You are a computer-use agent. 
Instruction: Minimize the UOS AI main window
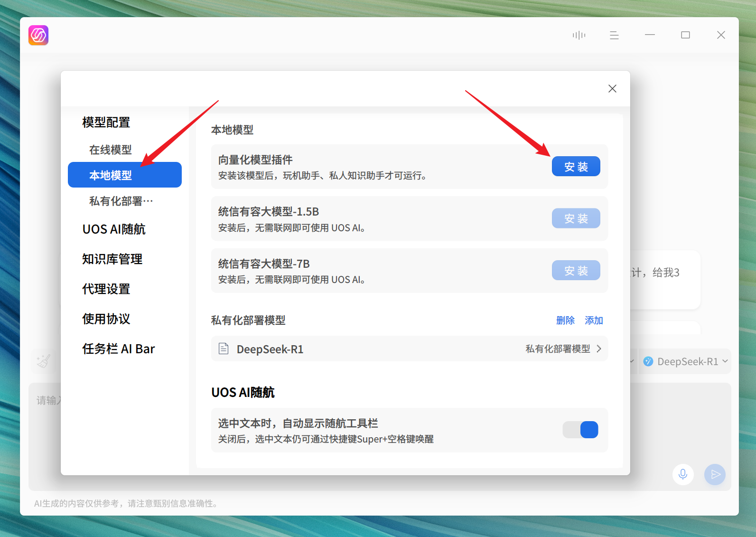click(x=650, y=35)
